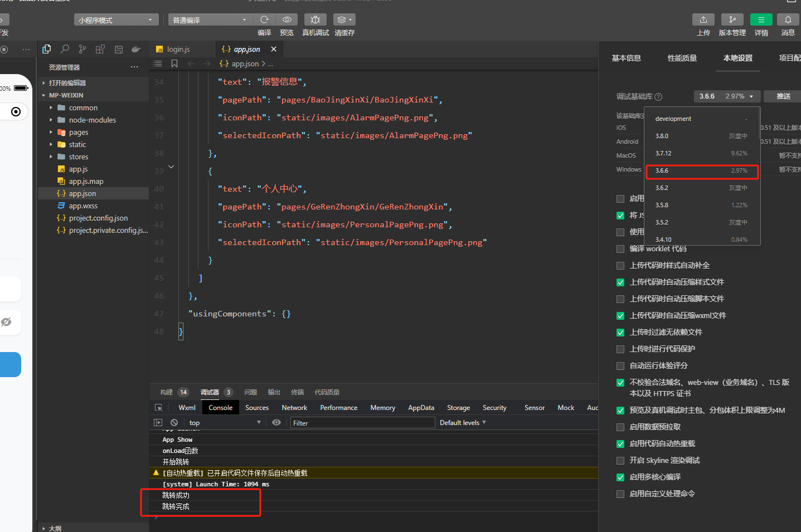Expand the 大纲 outline section
The height and width of the screenshot is (532, 801).
[x=94, y=528]
